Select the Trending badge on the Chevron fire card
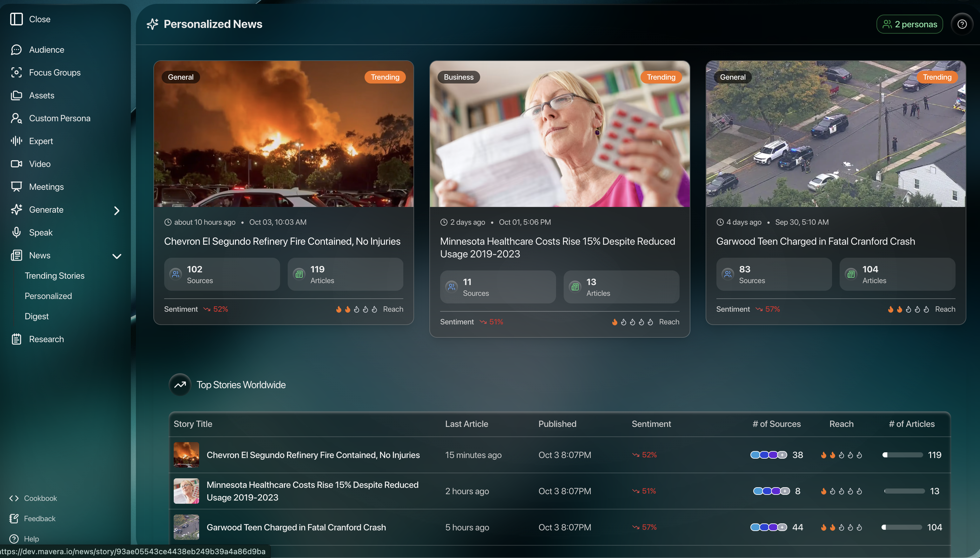 tap(385, 77)
